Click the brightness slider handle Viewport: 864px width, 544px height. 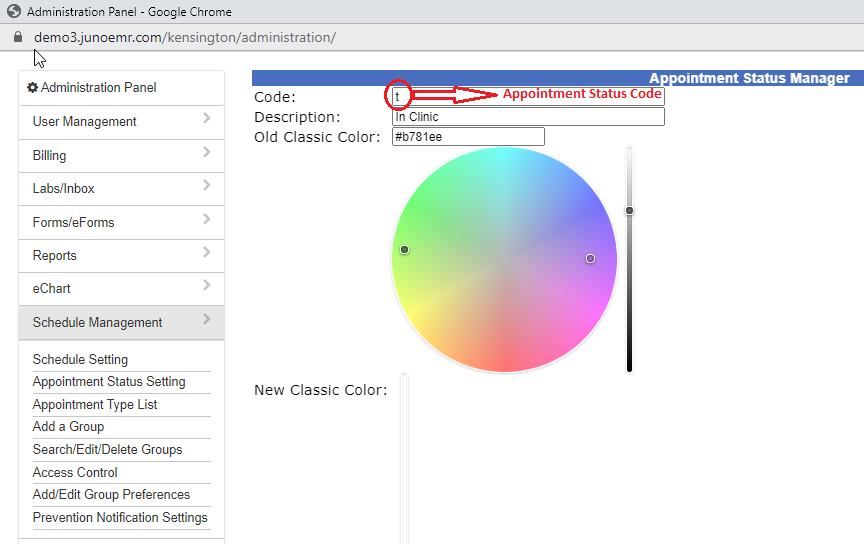point(629,211)
